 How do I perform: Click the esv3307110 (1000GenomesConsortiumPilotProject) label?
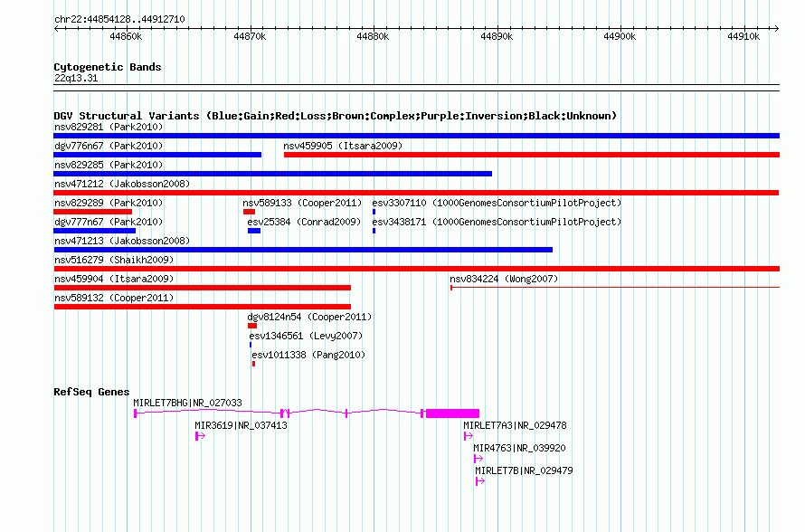[x=497, y=203]
